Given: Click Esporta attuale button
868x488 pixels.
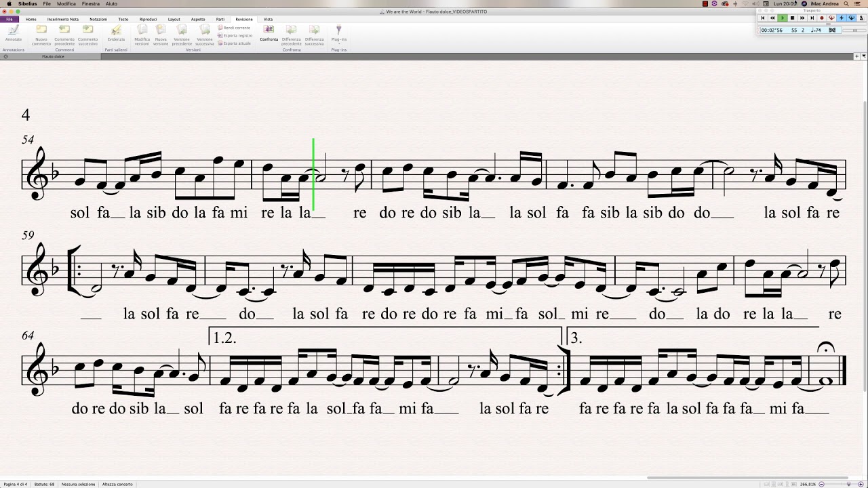Looking at the screenshot, I should tap(235, 43).
